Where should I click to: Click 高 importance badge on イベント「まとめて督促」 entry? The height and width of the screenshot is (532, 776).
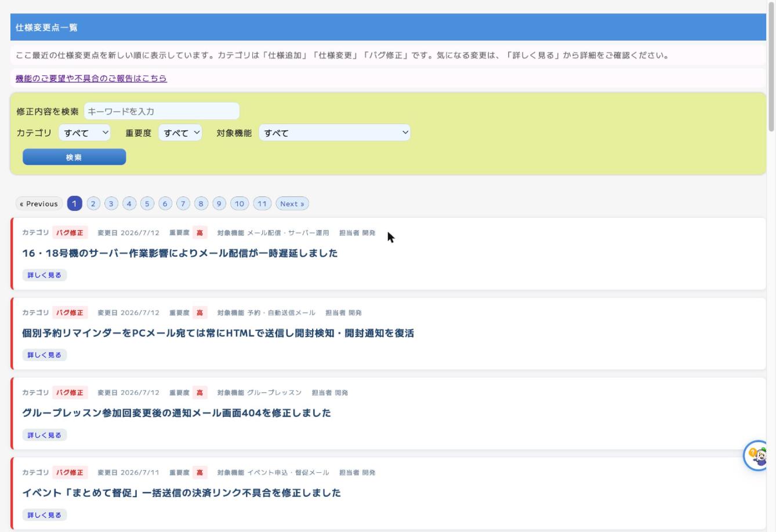[200, 472]
